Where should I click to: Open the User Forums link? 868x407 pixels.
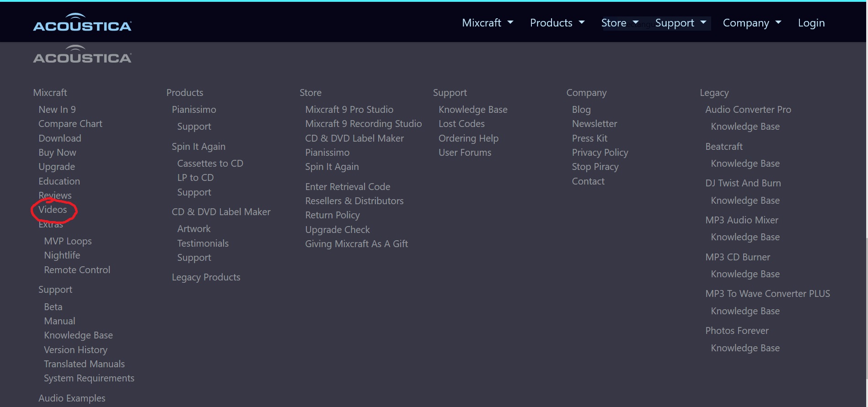click(x=465, y=153)
